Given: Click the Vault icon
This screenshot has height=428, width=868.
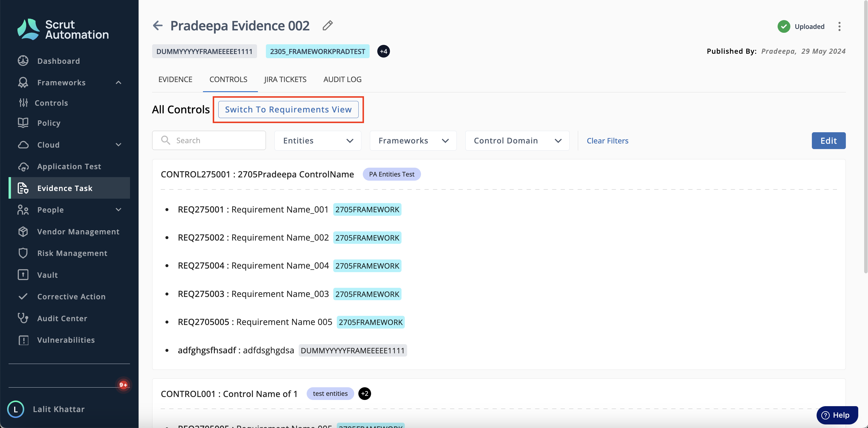Looking at the screenshot, I should click(23, 275).
